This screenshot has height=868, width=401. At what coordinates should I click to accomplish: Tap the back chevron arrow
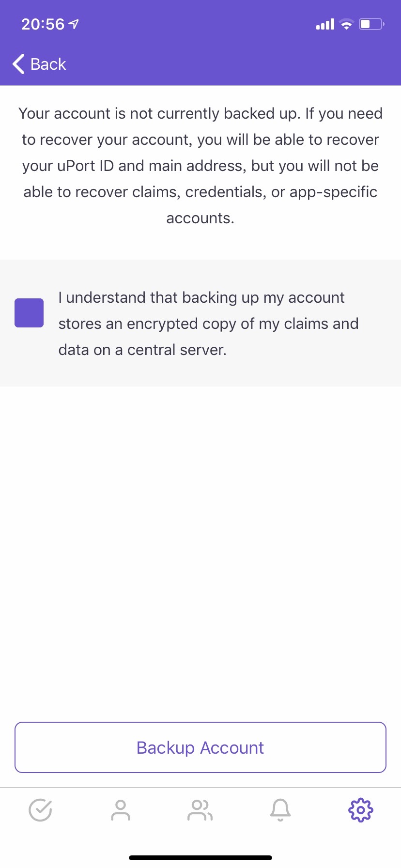click(x=18, y=63)
